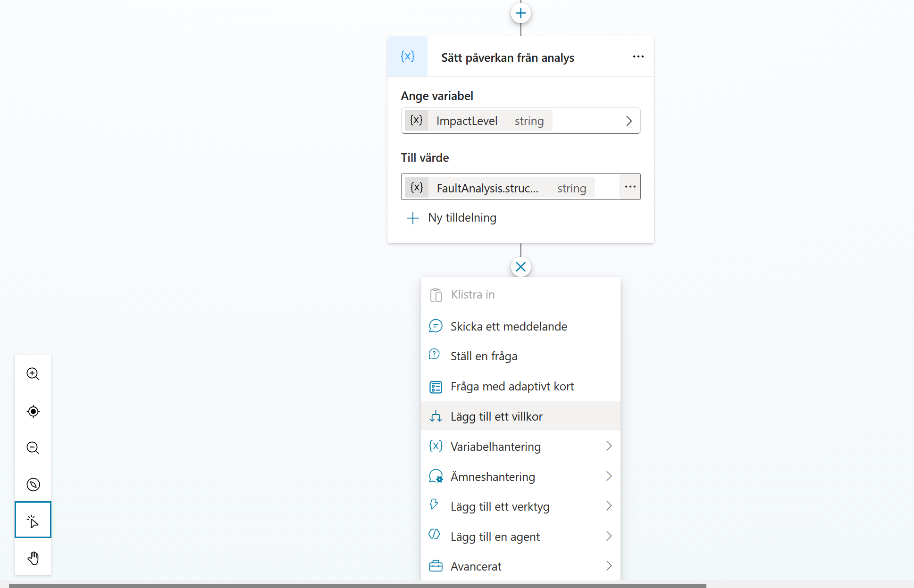The width and height of the screenshot is (914, 588).
Task: Click the add node plus above the card
Action: [520, 13]
